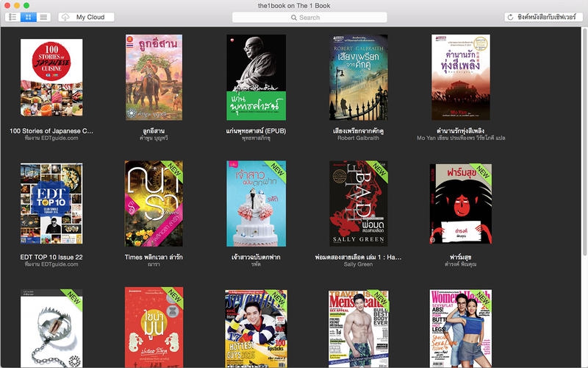The height and width of the screenshot is (368, 588).
Task: Click title 'ตำนานรักทุ่งสีเพลิง'
Action: click(461, 131)
